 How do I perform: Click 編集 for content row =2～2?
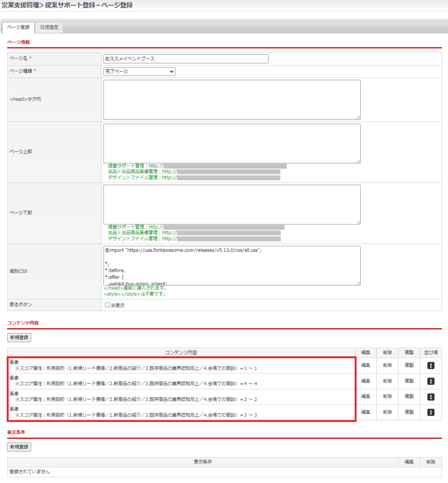366,396
